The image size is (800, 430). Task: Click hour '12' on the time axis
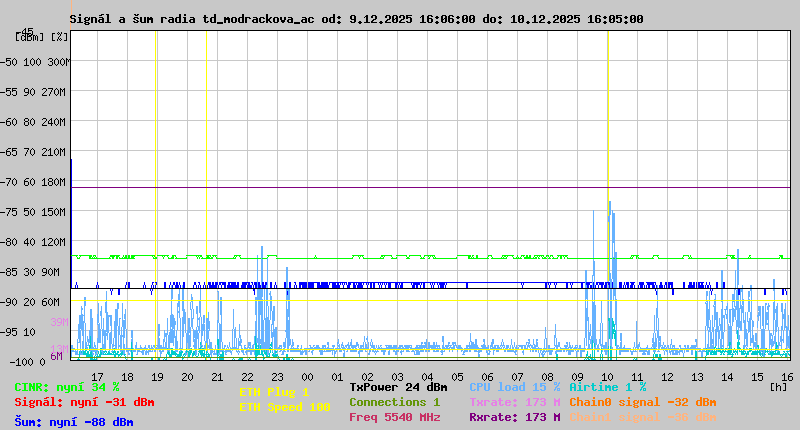667,377
